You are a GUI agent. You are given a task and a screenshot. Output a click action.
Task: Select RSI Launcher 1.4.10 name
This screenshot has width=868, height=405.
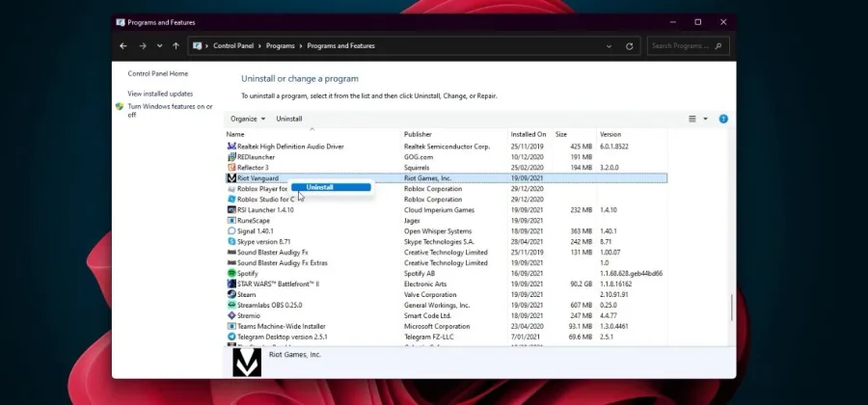coord(265,209)
